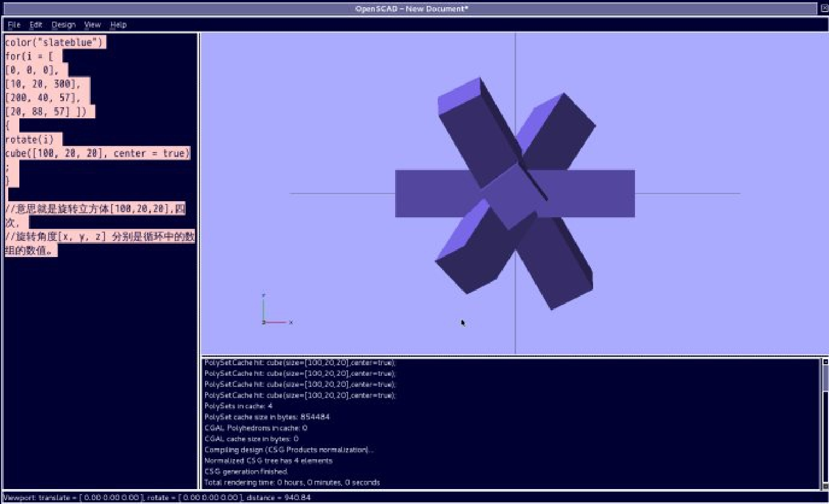Click the first Chinese comment line in editor

tap(95, 209)
